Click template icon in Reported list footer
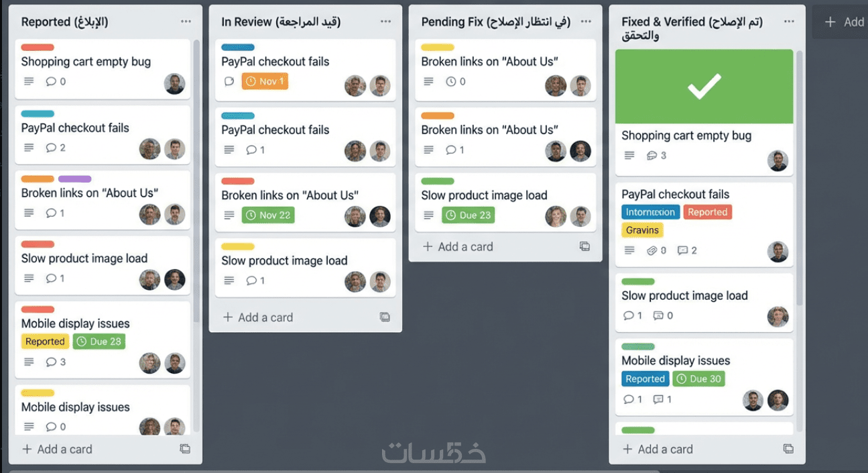The width and height of the screenshot is (868, 473). point(185,450)
